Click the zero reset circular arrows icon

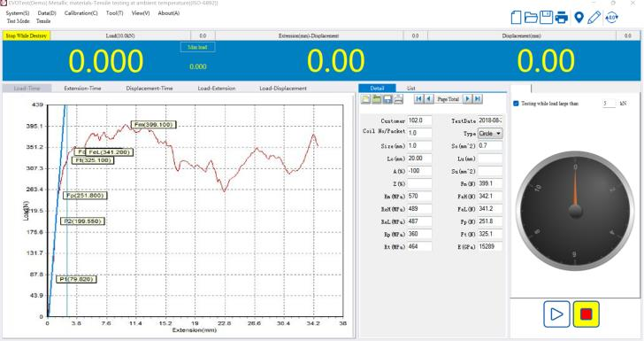611,18
